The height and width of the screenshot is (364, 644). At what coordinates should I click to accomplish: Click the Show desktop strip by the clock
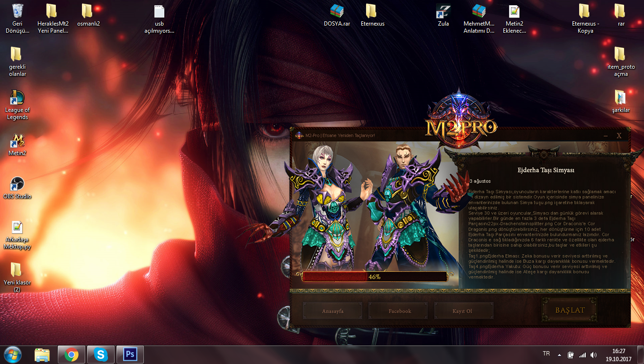click(640, 355)
